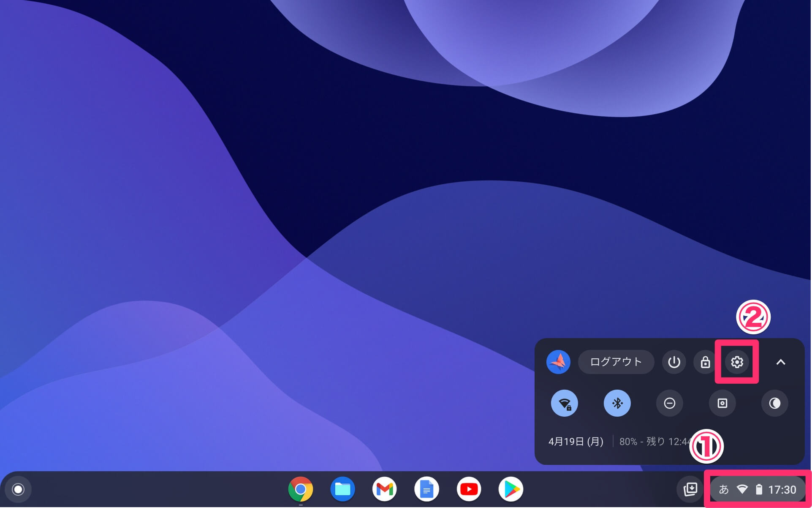The height and width of the screenshot is (508, 812).
Task: Open YouTube from the shelf
Action: (x=469, y=489)
